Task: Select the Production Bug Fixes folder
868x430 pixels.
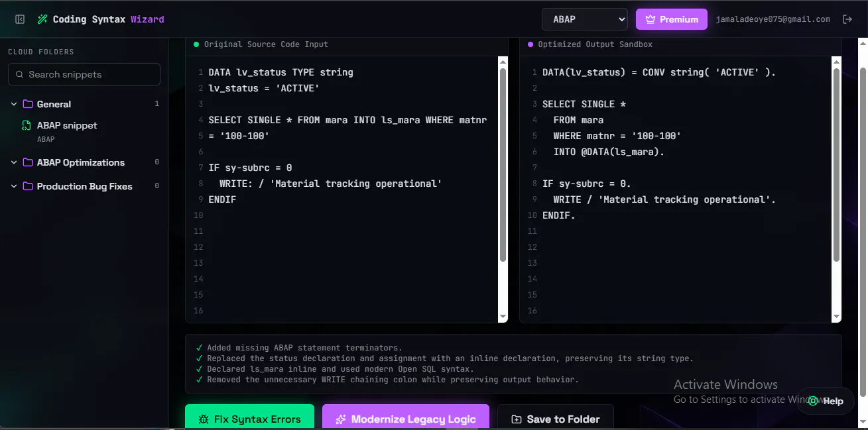Action: [x=84, y=186]
